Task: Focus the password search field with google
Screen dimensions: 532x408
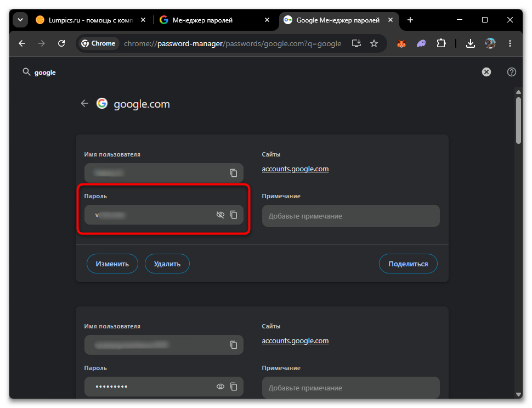Action: point(251,72)
